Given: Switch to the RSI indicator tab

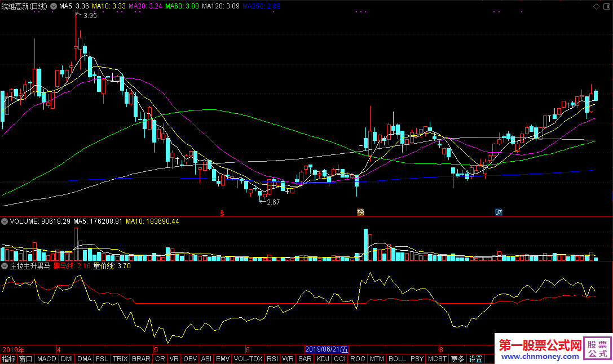Looking at the screenshot, I should click(272, 359).
